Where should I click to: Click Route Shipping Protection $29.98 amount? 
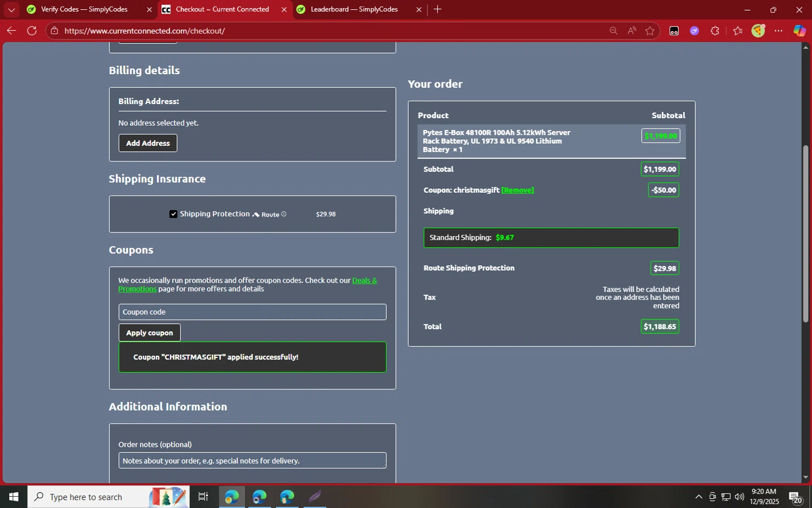(665, 268)
